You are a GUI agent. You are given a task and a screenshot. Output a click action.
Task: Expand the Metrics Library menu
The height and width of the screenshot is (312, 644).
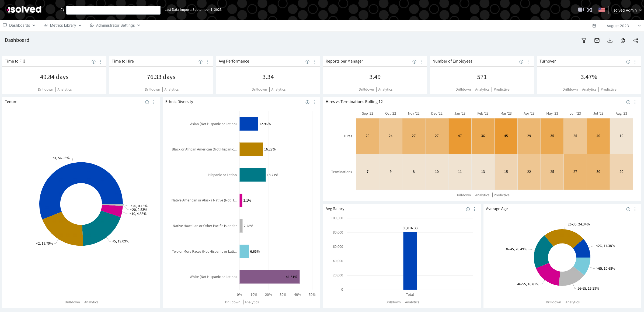coord(62,25)
